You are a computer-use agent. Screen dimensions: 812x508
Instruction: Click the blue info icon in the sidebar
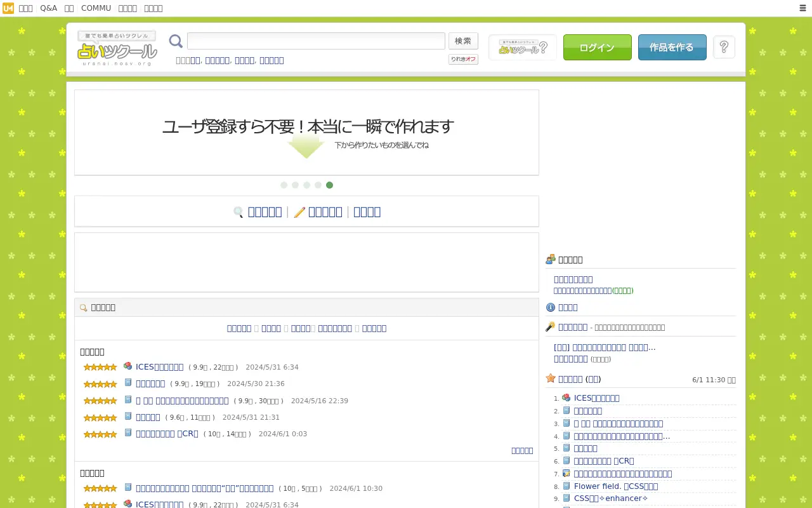coord(551,307)
